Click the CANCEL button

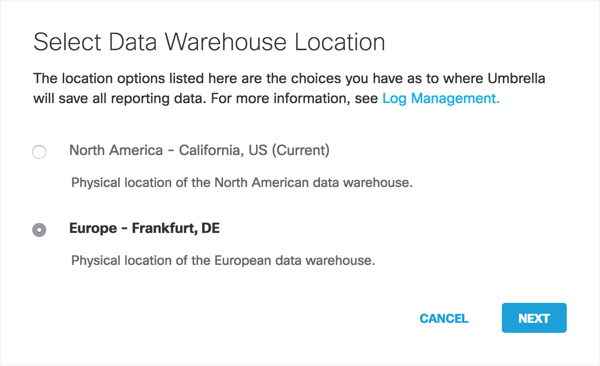444,318
